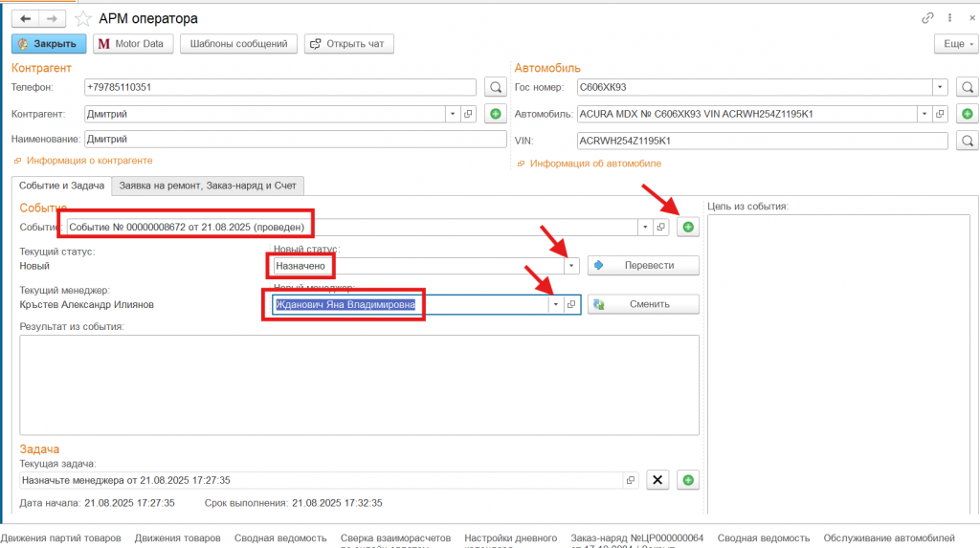This screenshot has height=548, width=980.
Task: Expand the counterparty dropdown list
Action: (x=451, y=114)
